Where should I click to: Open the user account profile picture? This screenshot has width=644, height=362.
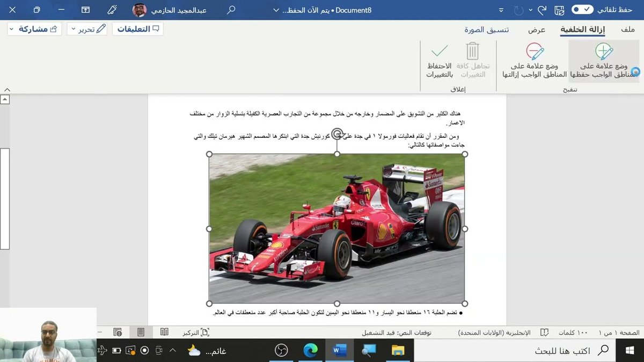(140, 10)
